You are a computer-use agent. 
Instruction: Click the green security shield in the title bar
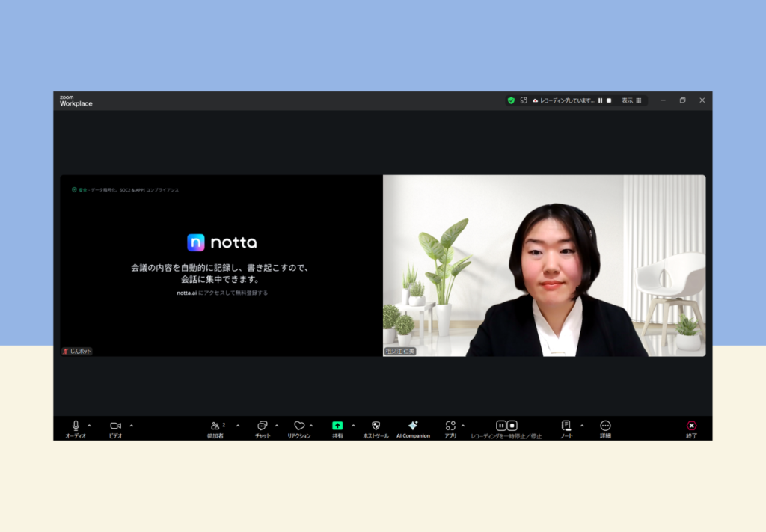[x=511, y=100]
